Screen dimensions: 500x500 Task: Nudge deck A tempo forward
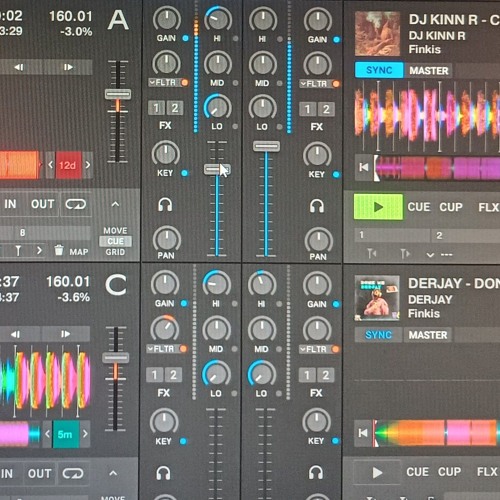pyautogui.click(x=68, y=67)
